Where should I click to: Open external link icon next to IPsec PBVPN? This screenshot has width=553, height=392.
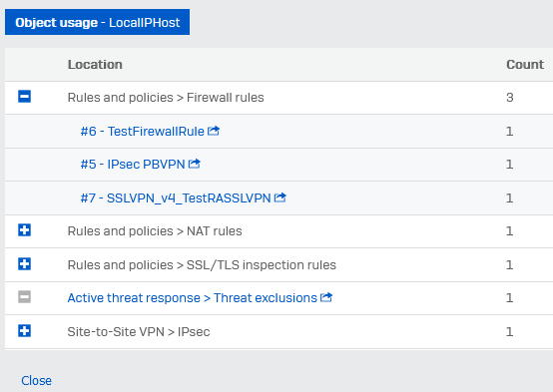(x=194, y=164)
